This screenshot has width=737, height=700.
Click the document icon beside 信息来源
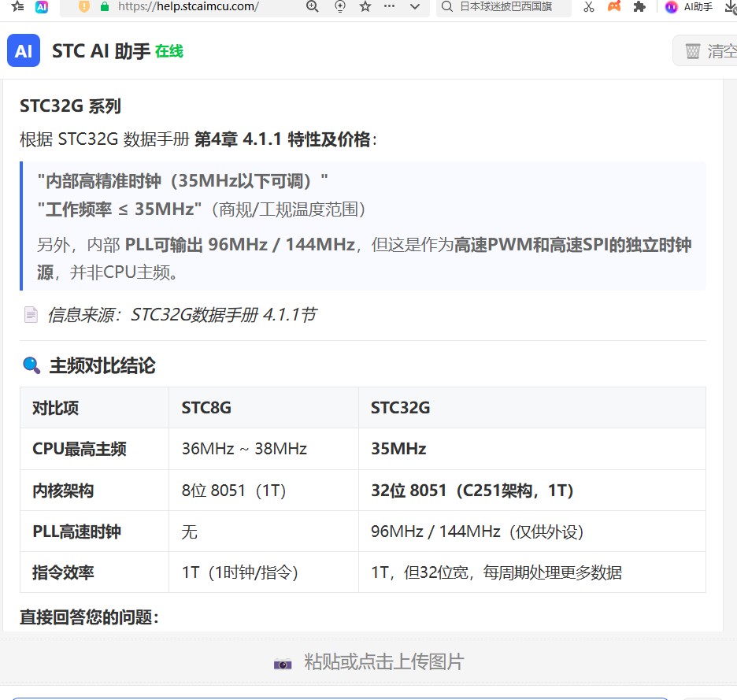[x=31, y=314]
